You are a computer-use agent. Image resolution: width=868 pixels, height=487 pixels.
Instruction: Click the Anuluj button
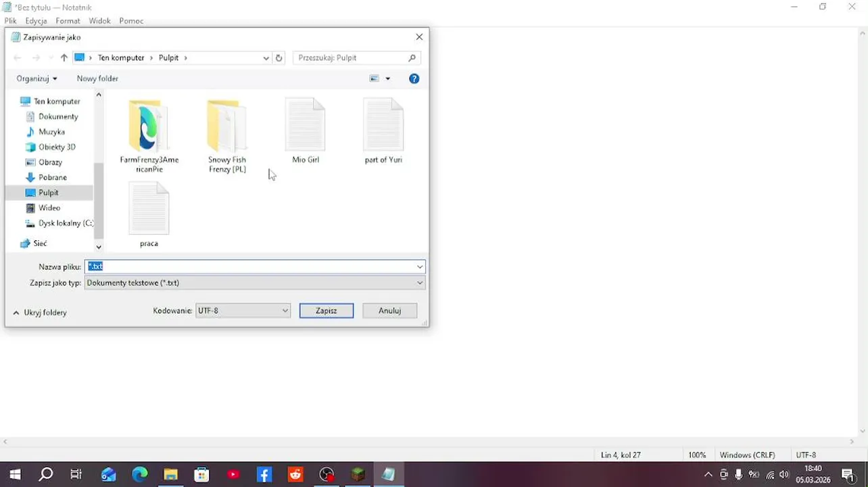click(389, 310)
